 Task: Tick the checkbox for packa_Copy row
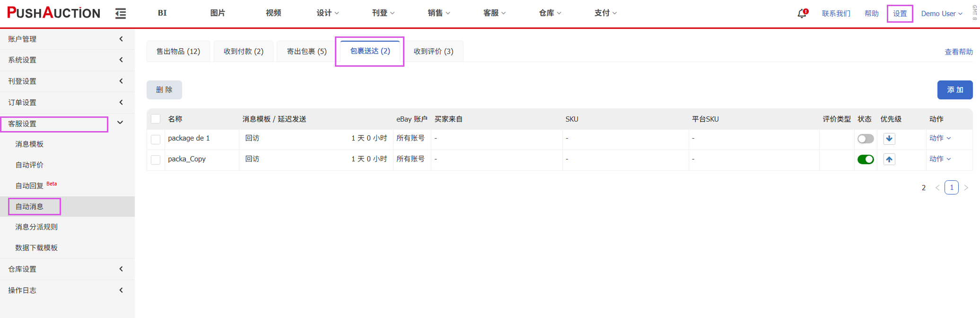156,159
